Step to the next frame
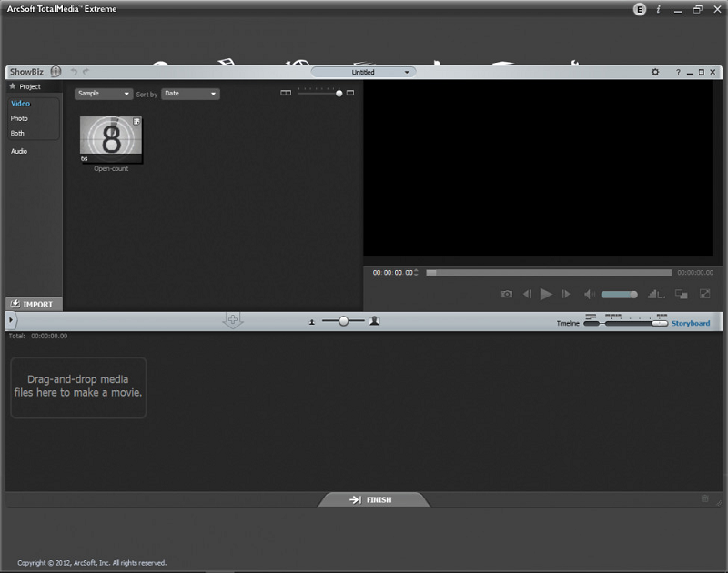The width and height of the screenshot is (728, 573). click(x=566, y=294)
